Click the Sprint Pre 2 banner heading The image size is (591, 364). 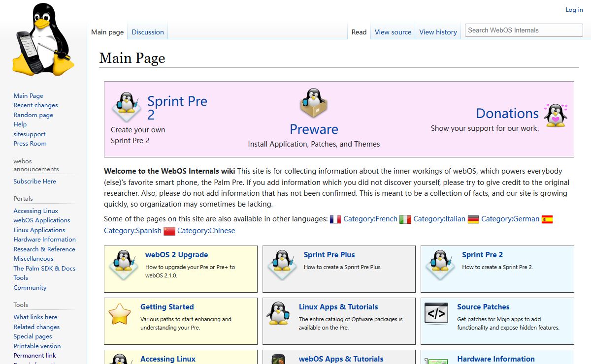pos(177,108)
